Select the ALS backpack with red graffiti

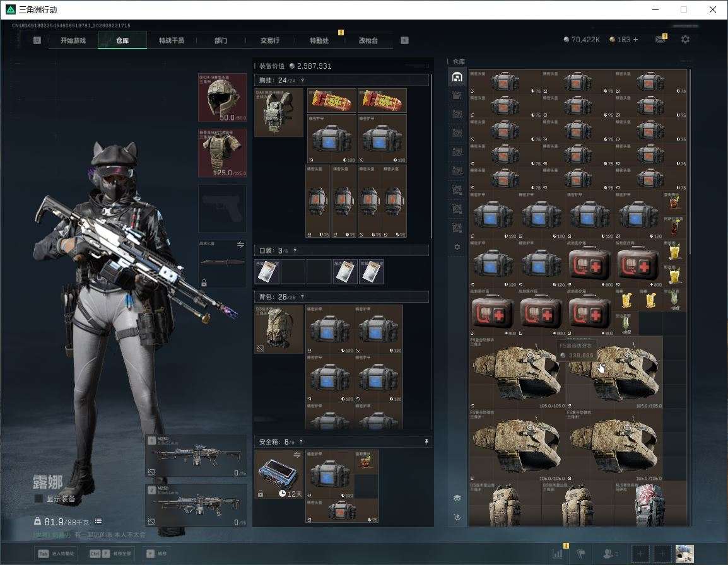(650, 504)
